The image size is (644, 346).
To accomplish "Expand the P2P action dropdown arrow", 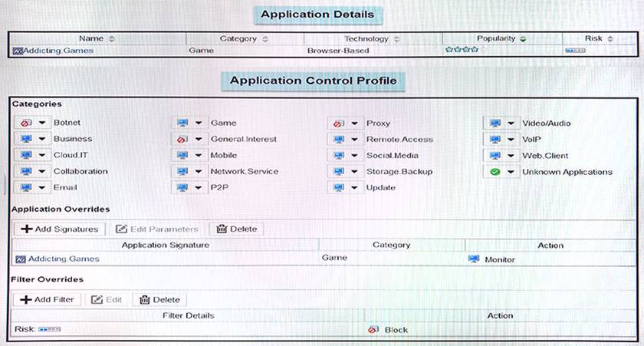I will click(x=199, y=188).
